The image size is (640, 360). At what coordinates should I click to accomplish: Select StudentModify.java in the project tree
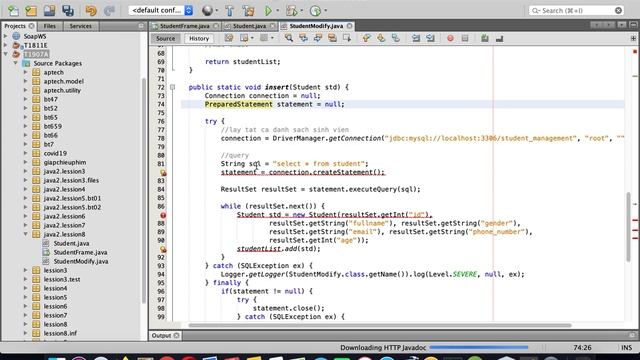81,261
